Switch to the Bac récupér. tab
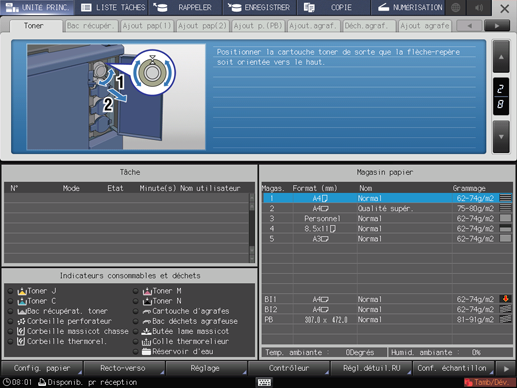This screenshot has width=517, height=388. (91, 26)
